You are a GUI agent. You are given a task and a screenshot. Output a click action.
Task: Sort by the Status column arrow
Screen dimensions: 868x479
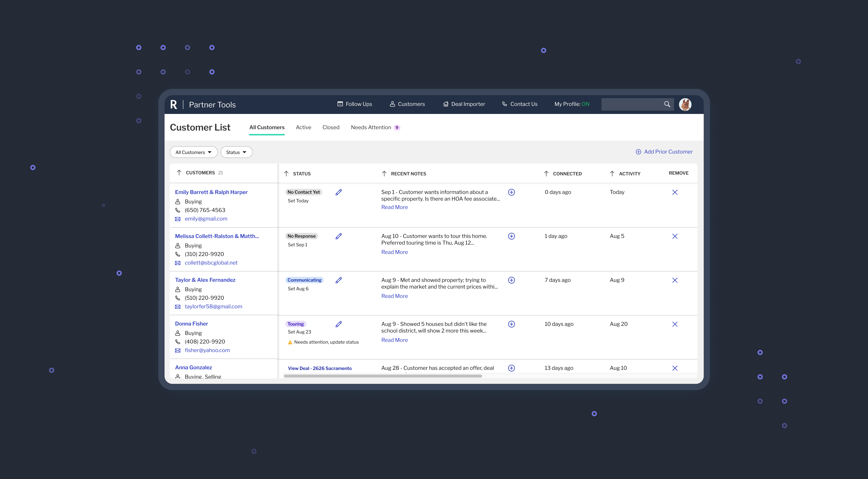tap(286, 173)
